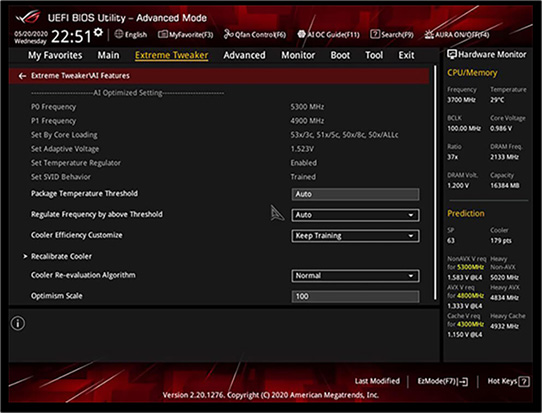Image resolution: width=542 pixels, height=413 pixels.
Task: Open the Advanced tab
Action: pos(244,55)
